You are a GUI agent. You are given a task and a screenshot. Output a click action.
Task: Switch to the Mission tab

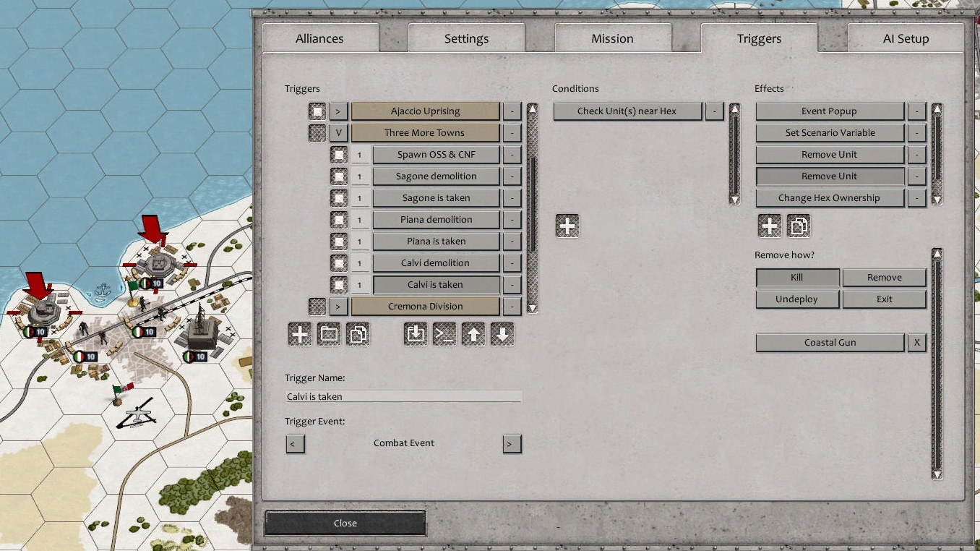[x=612, y=38]
